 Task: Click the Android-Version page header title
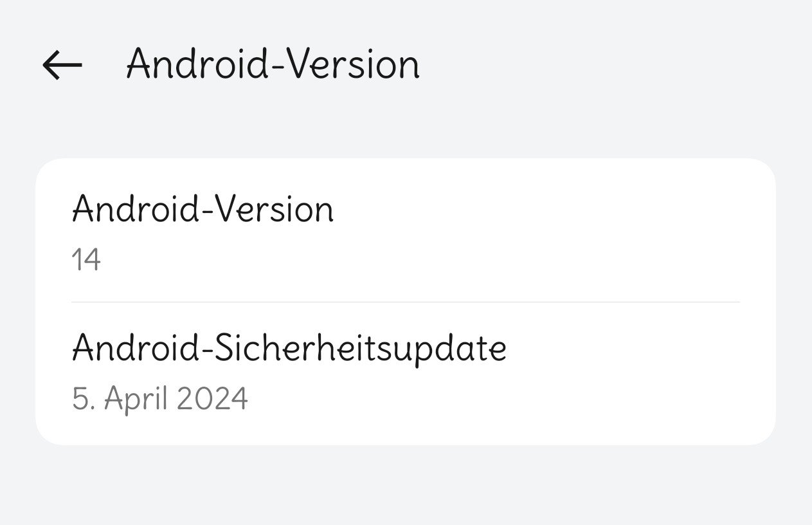click(x=273, y=64)
